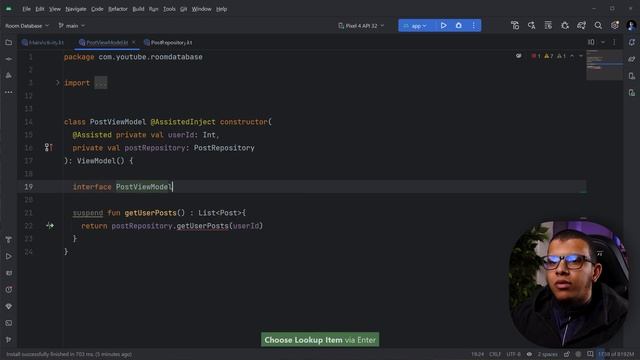This screenshot has height=360, width=640.
Task: Open more run actions three-dot menu
Action: coord(473,25)
